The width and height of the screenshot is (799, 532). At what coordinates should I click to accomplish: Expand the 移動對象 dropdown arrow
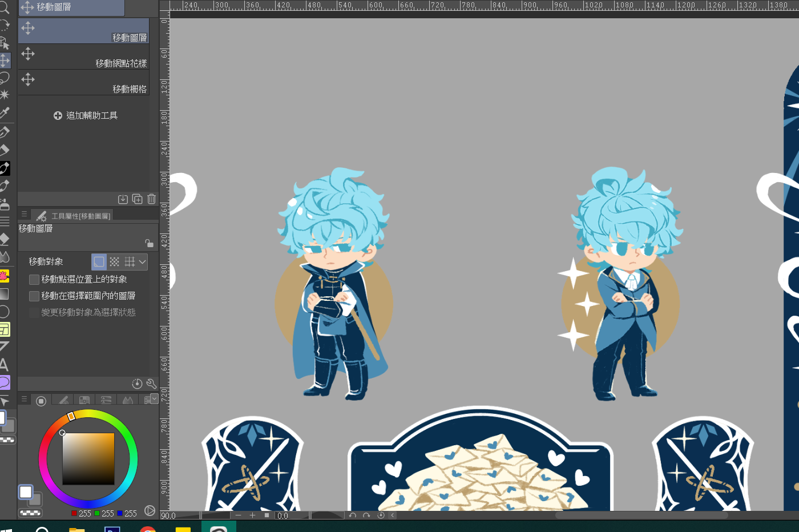pyautogui.click(x=142, y=262)
